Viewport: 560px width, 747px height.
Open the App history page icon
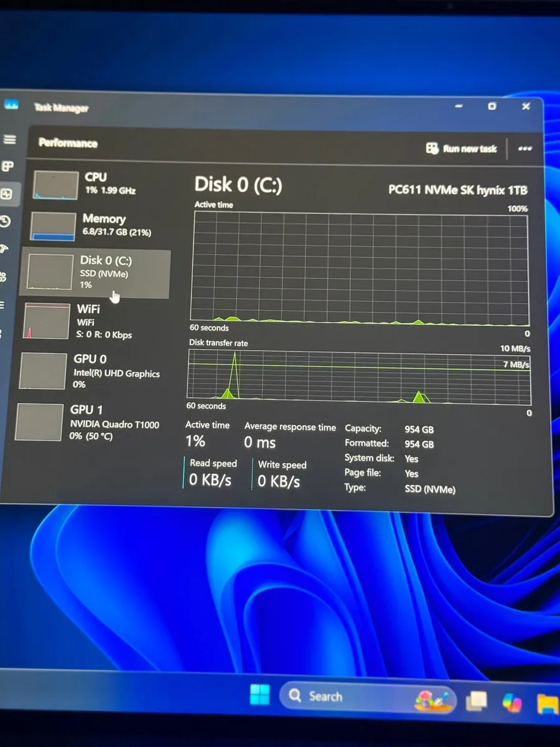tap(6, 222)
